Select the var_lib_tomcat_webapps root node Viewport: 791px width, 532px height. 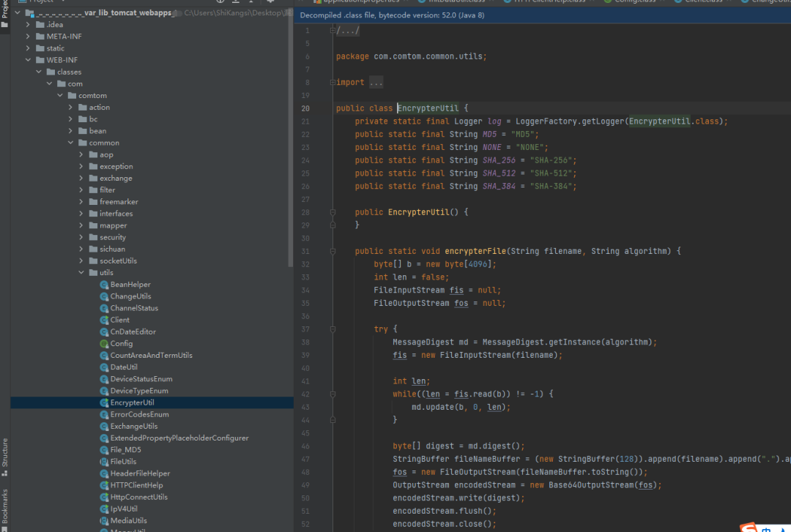click(103, 12)
